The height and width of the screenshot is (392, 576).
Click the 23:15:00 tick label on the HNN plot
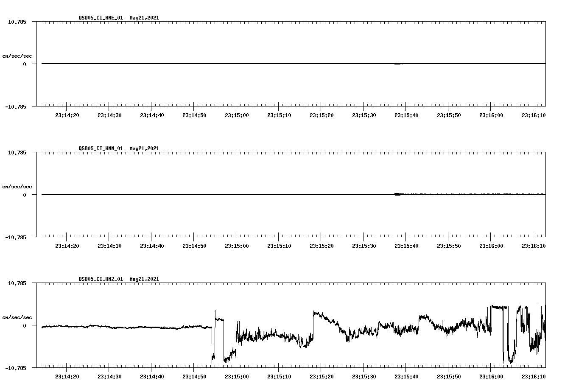237,245
